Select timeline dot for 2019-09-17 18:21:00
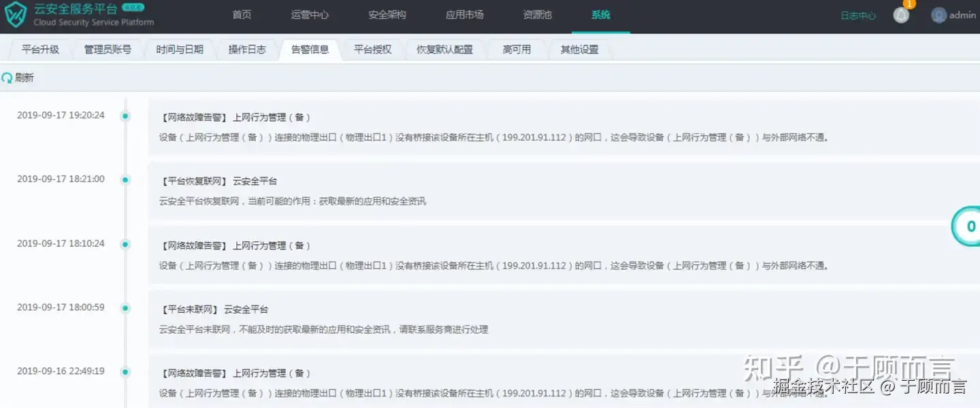The image size is (980, 408). click(125, 180)
